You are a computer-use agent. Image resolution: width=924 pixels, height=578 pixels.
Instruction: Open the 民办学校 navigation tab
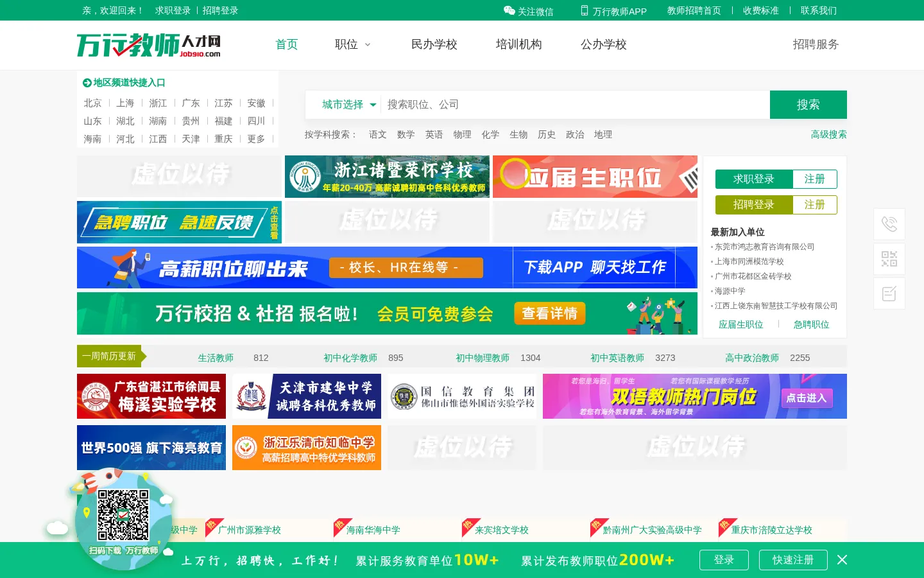(434, 44)
